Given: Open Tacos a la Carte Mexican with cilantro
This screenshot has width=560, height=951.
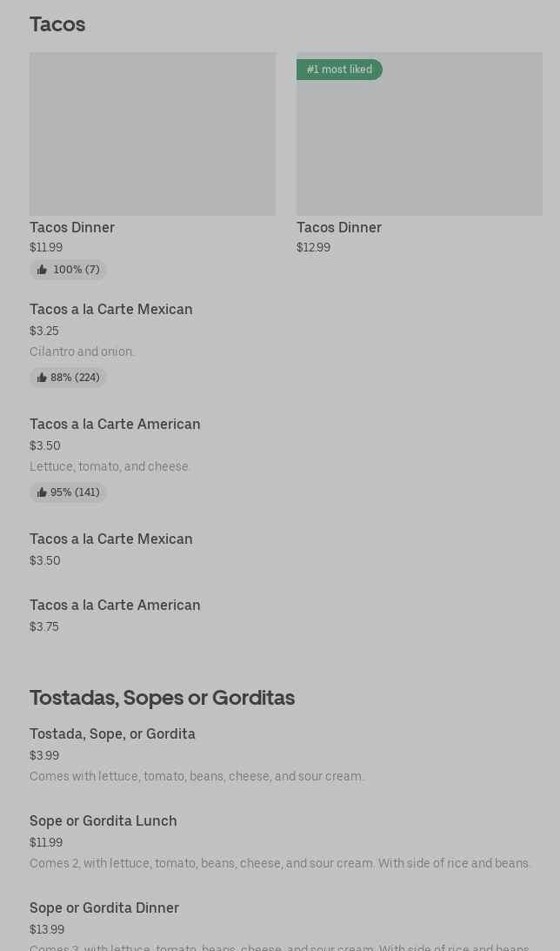Looking at the screenshot, I should point(111,310).
